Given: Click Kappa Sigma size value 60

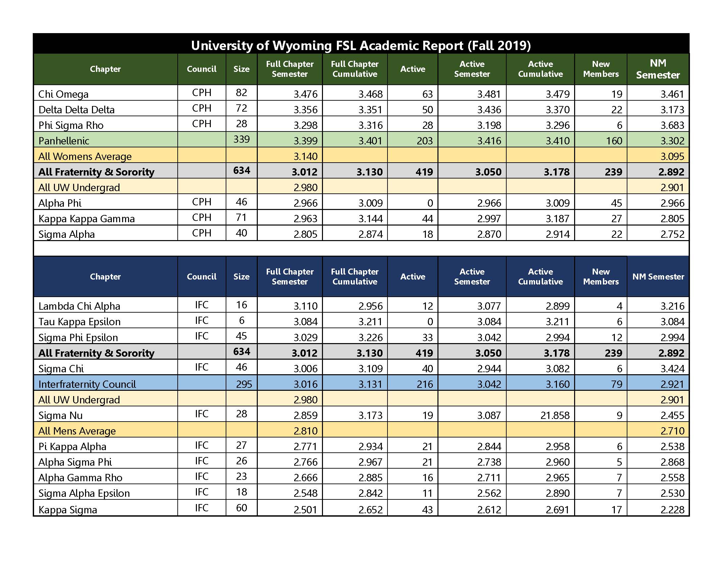Looking at the screenshot, I should click(x=241, y=508).
